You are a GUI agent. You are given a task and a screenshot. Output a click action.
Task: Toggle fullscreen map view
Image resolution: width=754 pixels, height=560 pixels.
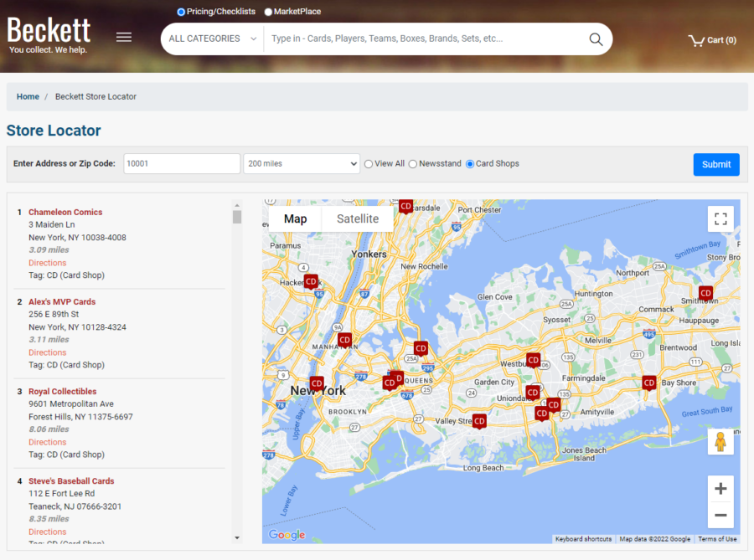[x=720, y=219]
